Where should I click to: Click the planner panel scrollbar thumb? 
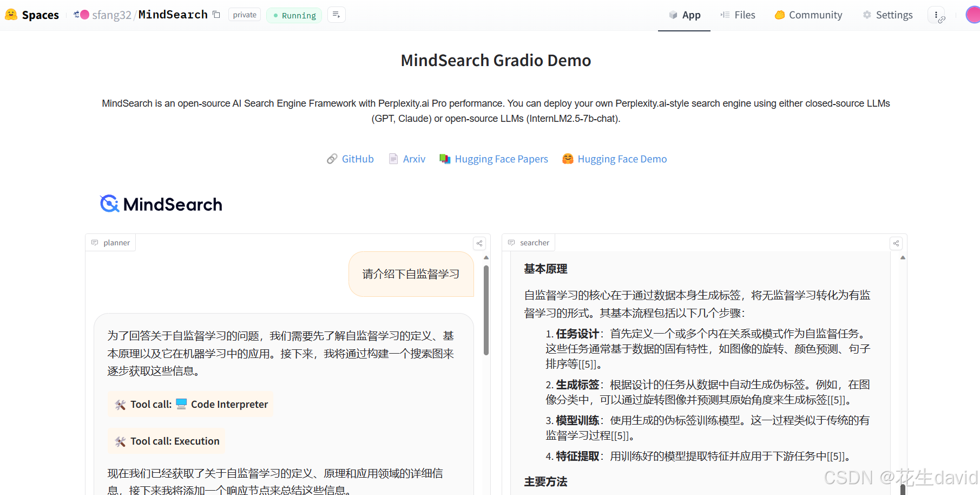[486, 310]
